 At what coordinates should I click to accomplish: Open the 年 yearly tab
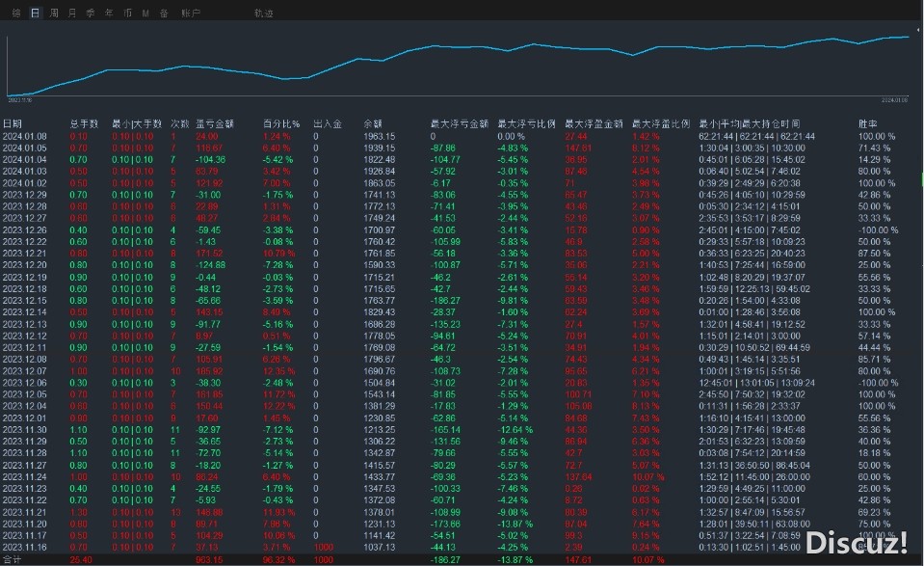click(109, 13)
